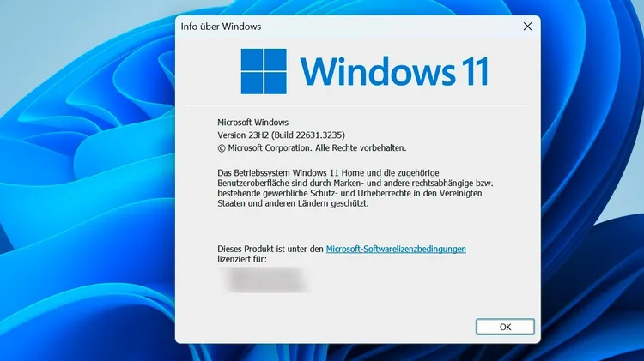Screen dimensions: 644x361
Task: Click the OK button
Action: pyautogui.click(x=505, y=327)
